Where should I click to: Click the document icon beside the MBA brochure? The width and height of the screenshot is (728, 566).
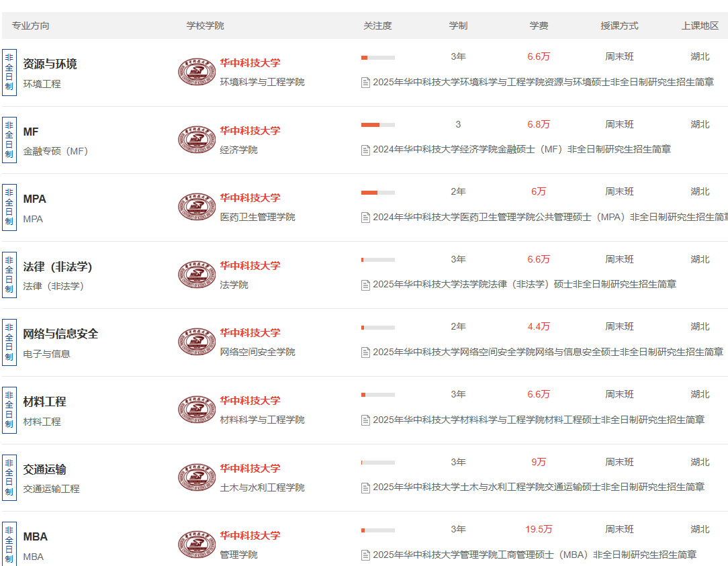[x=365, y=555]
